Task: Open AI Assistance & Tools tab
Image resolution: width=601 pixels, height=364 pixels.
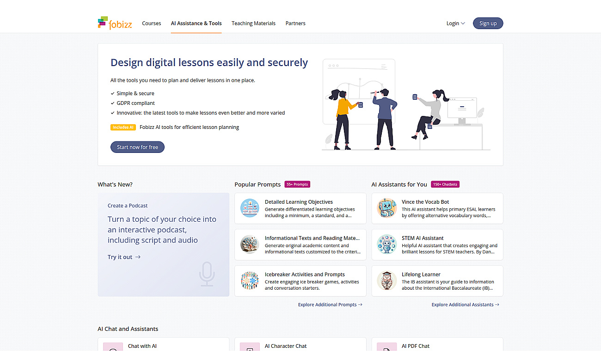Action: [x=196, y=23]
